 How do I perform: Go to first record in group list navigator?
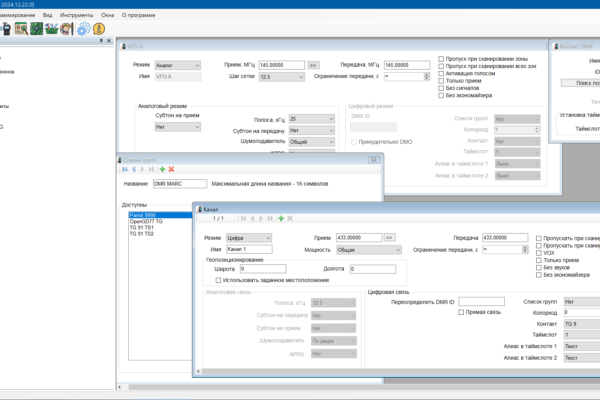coord(125,169)
